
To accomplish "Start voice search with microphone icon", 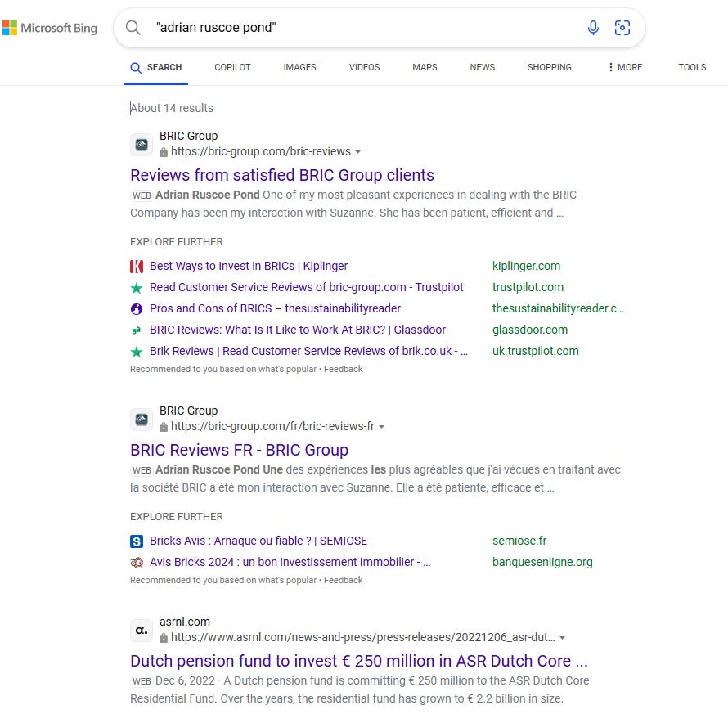I will (x=593, y=28).
